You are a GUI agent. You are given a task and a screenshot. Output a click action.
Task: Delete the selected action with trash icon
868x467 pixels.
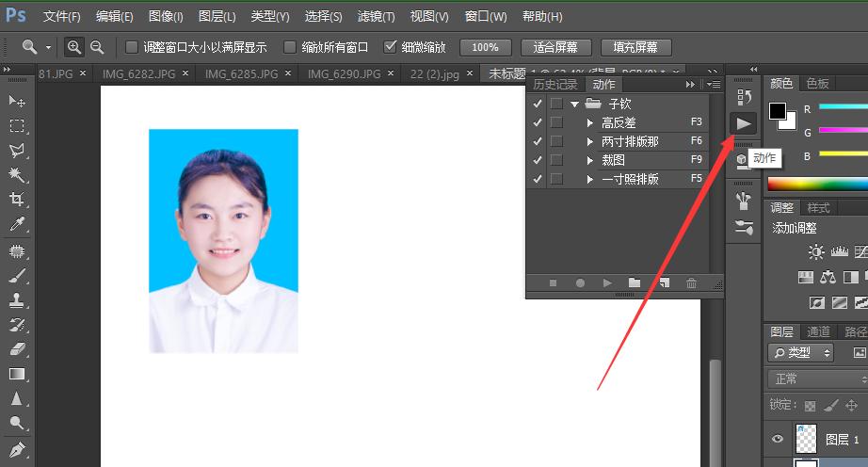pos(691,283)
